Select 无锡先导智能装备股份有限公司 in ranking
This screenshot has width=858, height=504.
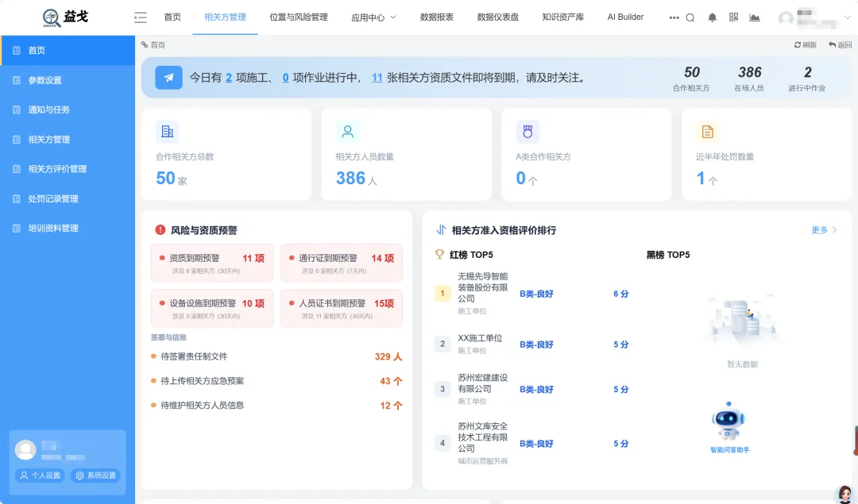[483, 287]
